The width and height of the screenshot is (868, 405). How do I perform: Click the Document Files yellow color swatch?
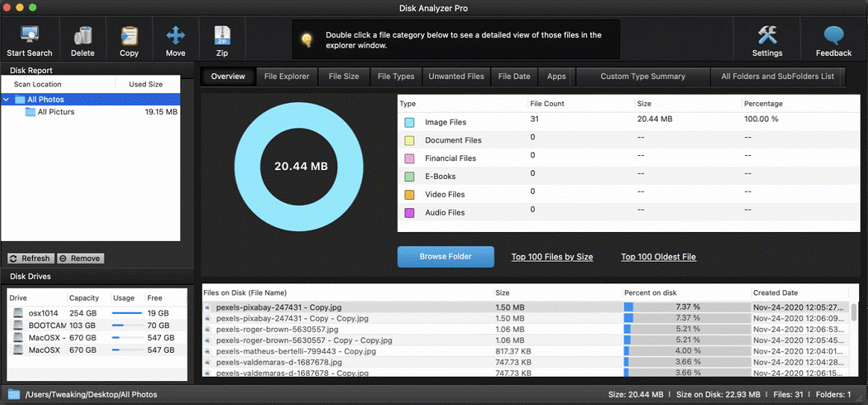(410, 141)
